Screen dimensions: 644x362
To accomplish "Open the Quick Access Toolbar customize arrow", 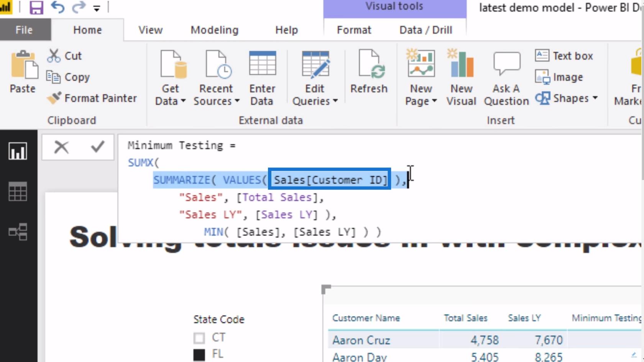I will 97,9.
